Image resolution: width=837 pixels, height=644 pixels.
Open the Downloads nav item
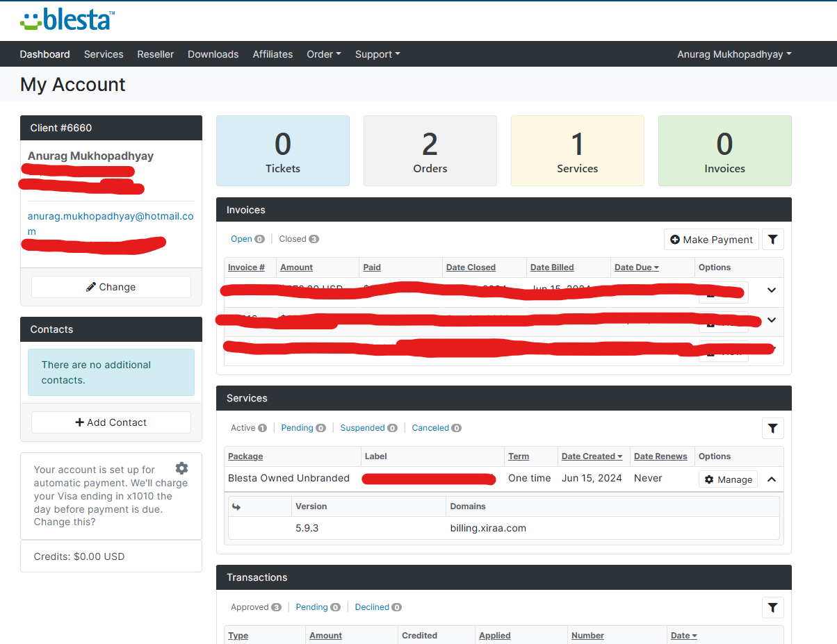click(213, 54)
